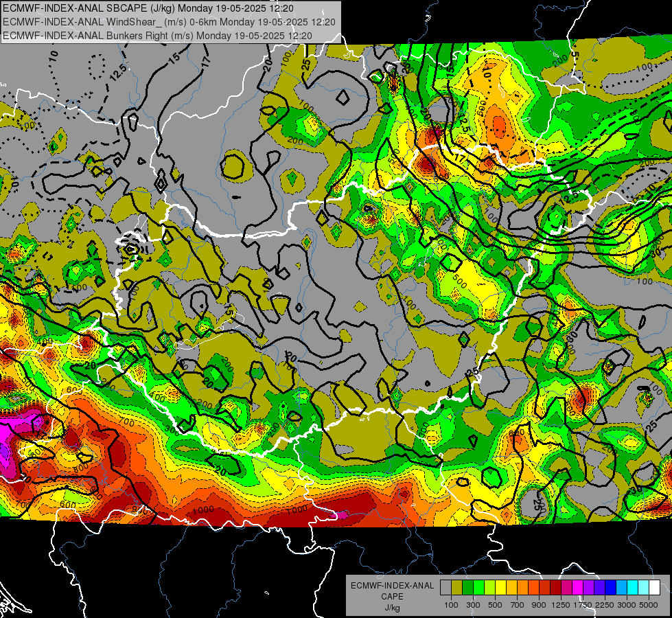
Task: Click the legend value 2250
Action: 605,605
